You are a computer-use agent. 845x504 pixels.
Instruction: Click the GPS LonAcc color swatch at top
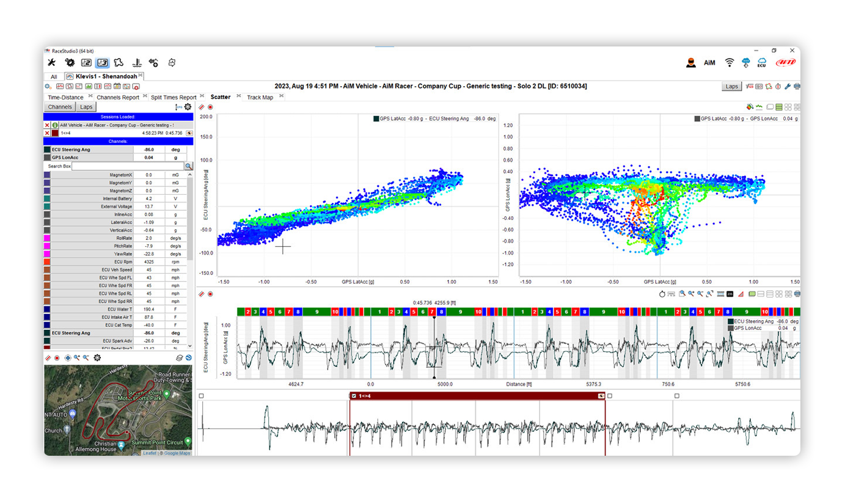point(47,157)
